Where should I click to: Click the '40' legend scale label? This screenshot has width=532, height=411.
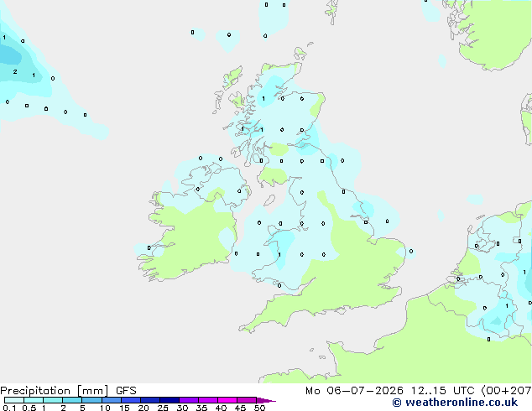pos(221,408)
